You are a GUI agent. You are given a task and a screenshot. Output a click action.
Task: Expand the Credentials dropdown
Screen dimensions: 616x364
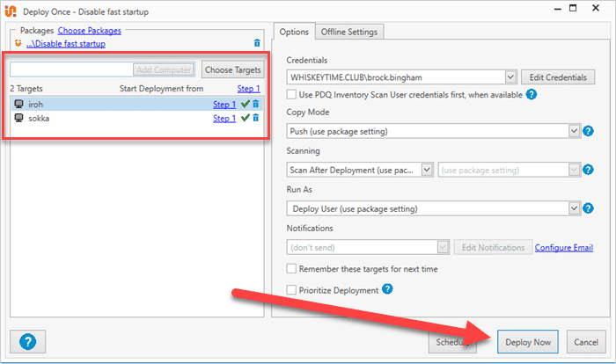[x=510, y=77]
